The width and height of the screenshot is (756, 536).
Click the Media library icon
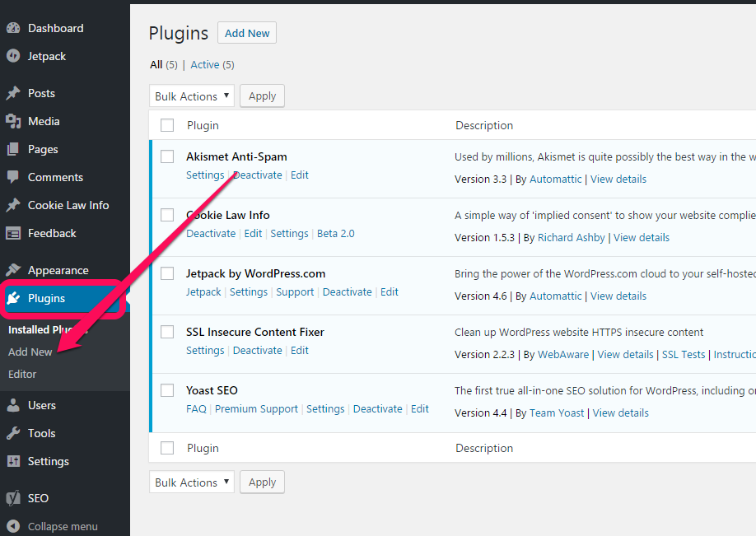[13, 121]
